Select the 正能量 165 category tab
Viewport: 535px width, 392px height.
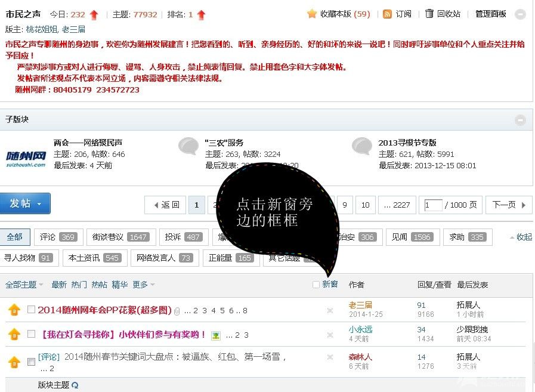(x=231, y=258)
